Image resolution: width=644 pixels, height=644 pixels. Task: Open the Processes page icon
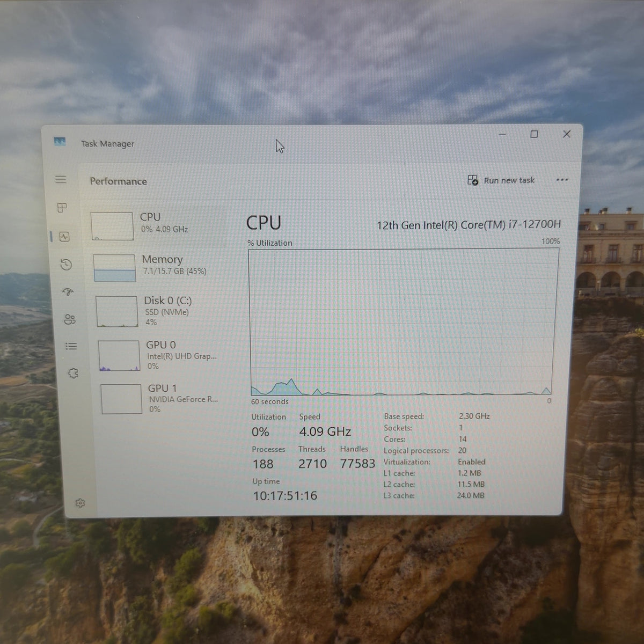point(62,208)
